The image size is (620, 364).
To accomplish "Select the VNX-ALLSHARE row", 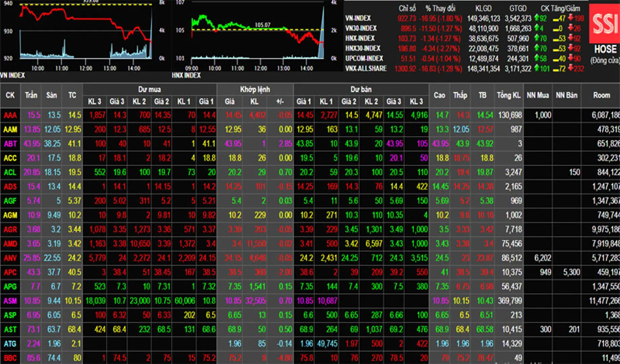I will click(x=464, y=68).
